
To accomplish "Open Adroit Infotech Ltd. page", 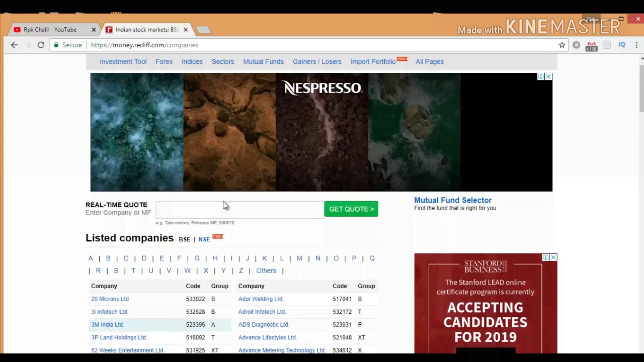I will pyautogui.click(x=262, y=312).
